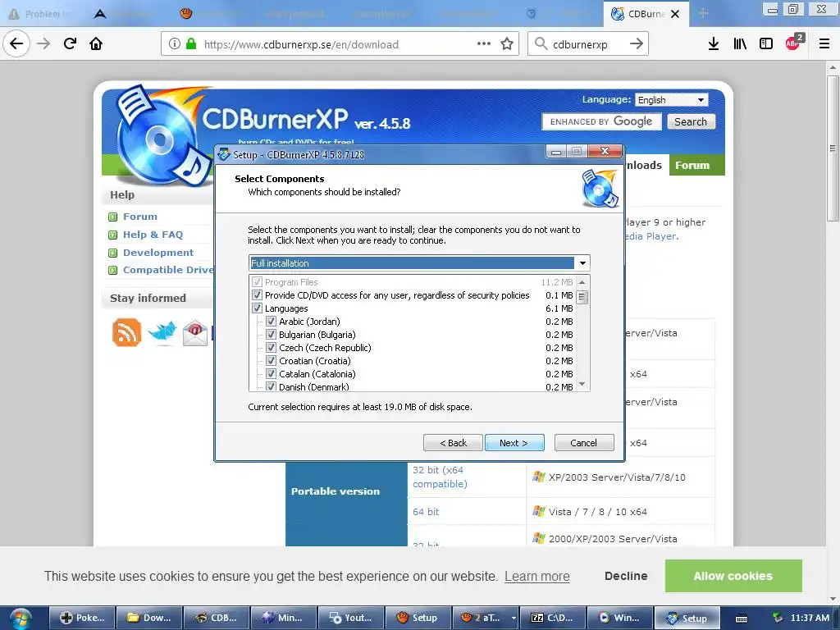Decline the website cookies

(x=626, y=576)
